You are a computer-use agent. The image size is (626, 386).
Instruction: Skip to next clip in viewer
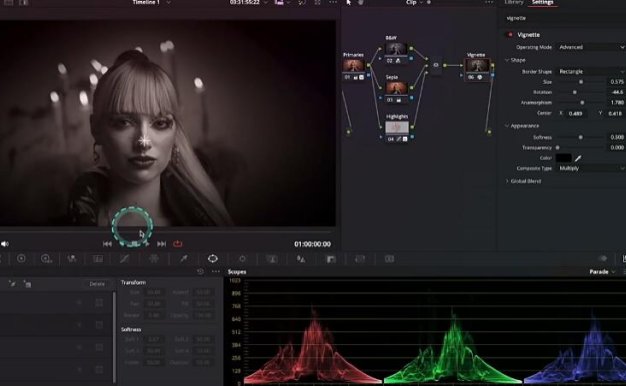[161, 243]
